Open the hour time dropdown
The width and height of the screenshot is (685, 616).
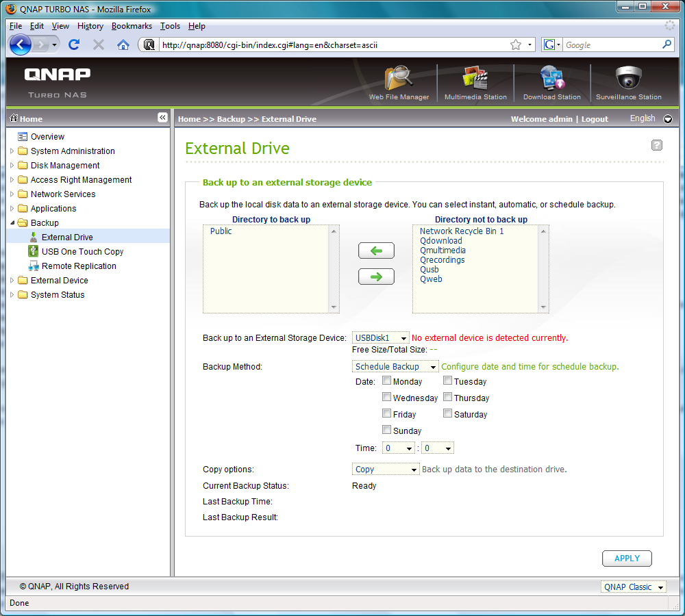click(399, 448)
